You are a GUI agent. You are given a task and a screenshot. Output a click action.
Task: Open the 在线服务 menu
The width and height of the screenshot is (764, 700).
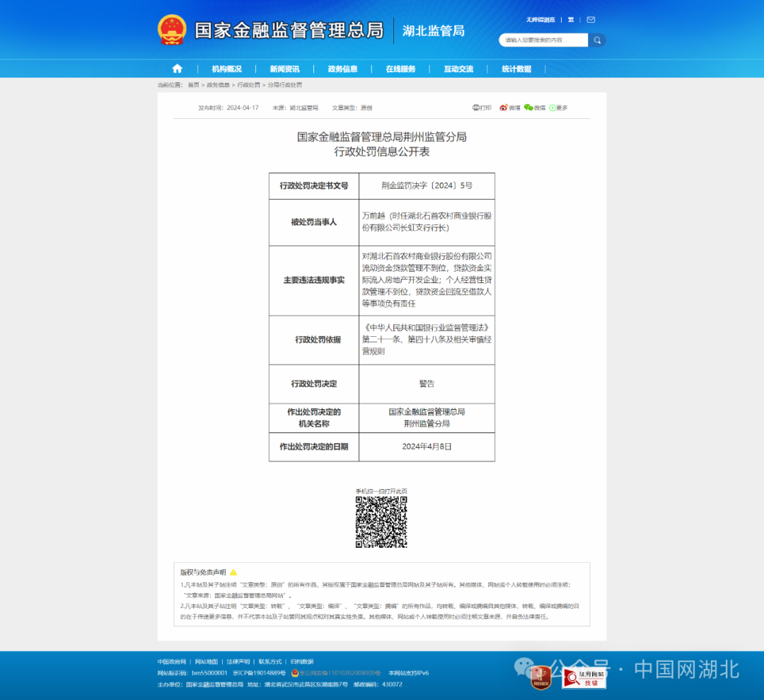point(400,69)
